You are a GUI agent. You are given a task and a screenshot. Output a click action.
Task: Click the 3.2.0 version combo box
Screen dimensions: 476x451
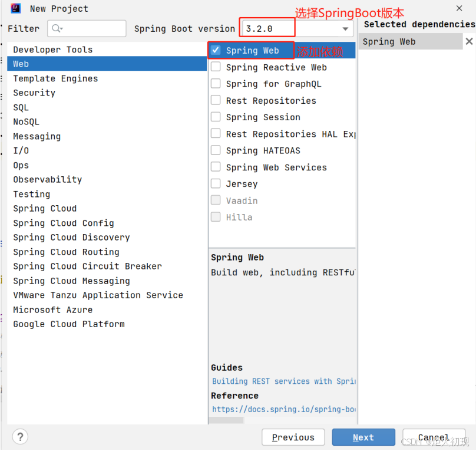coord(297,28)
